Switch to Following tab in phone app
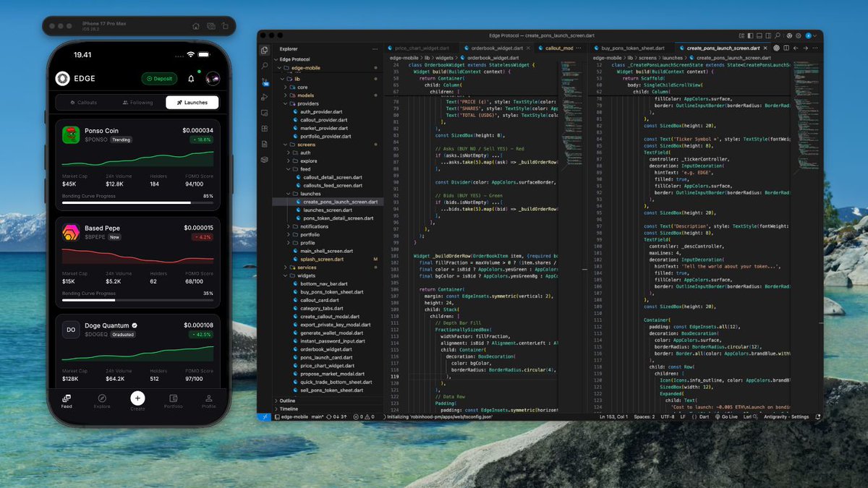868x488 pixels. point(137,103)
